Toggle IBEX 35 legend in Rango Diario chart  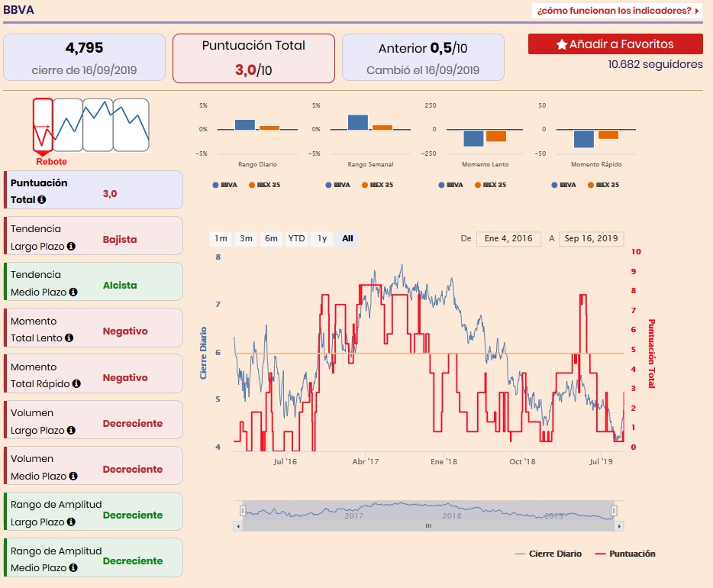[265, 185]
